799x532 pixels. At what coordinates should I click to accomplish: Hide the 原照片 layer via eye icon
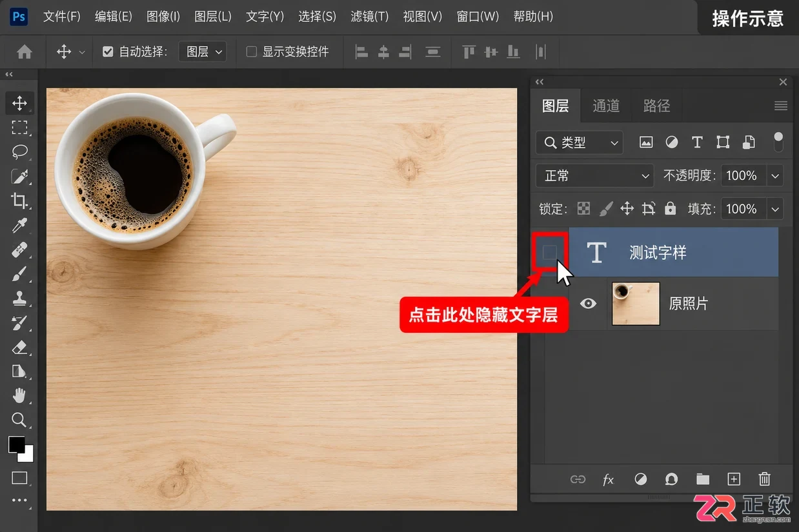click(588, 303)
